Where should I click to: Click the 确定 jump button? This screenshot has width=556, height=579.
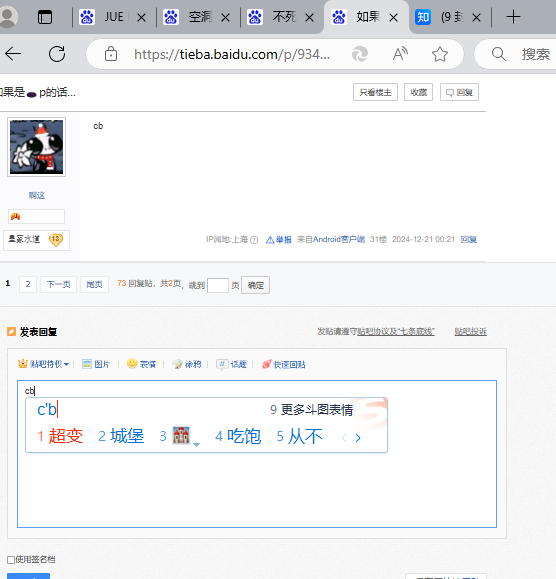pos(255,285)
